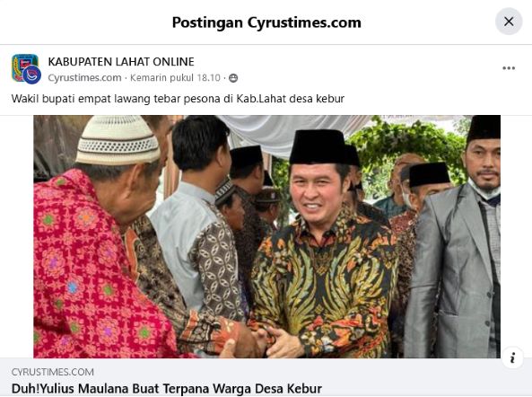Open headline Duh!Yulius Maulana Buat Terpana
This screenshot has height=397, width=532.
pos(167,389)
